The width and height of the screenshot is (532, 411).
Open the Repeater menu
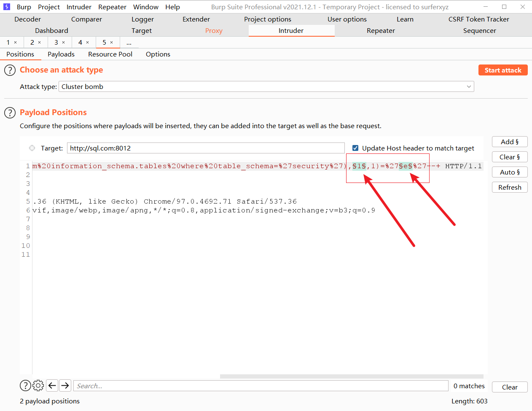pyautogui.click(x=112, y=7)
